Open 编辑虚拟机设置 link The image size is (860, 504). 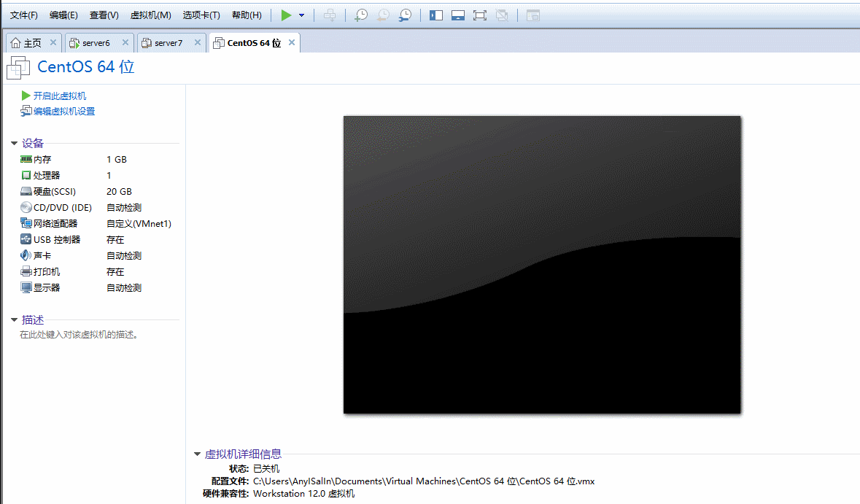[63, 112]
